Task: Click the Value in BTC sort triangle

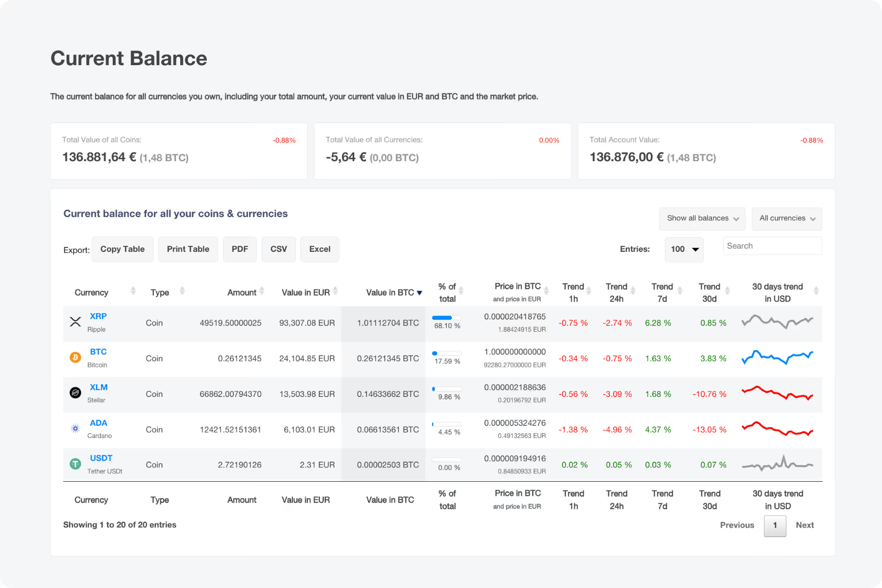Action: pyautogui.click(x=420, y=292)
